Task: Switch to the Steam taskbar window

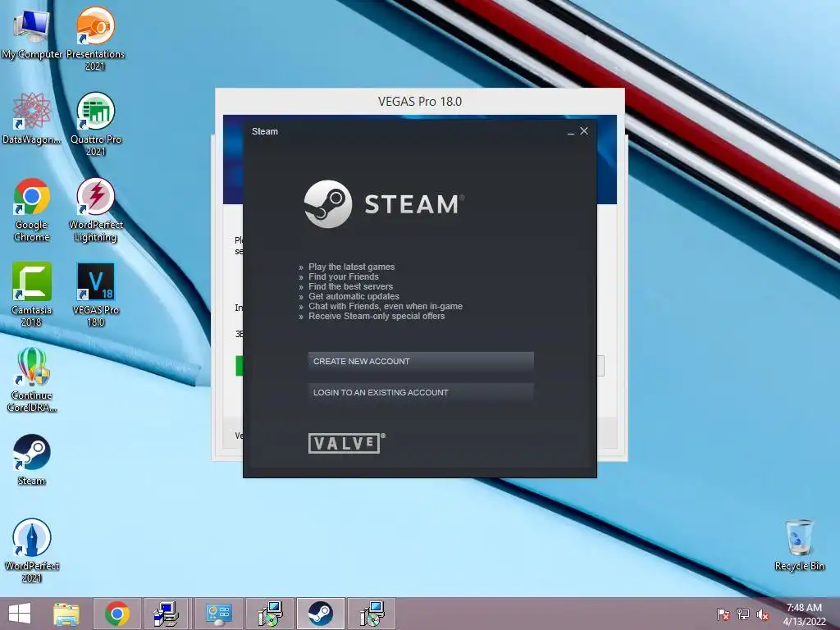Action: click(321, 614)
